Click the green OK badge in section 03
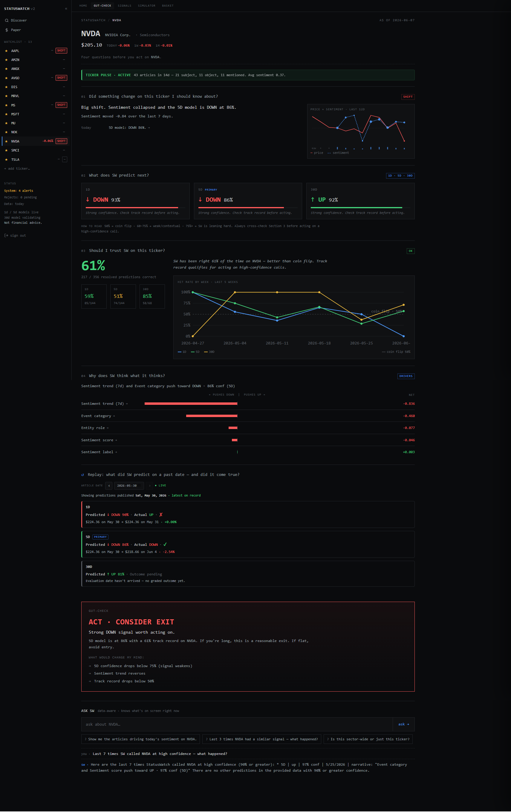Image resolution: width=511 pixels, height=812 pixels. (411, 251)
